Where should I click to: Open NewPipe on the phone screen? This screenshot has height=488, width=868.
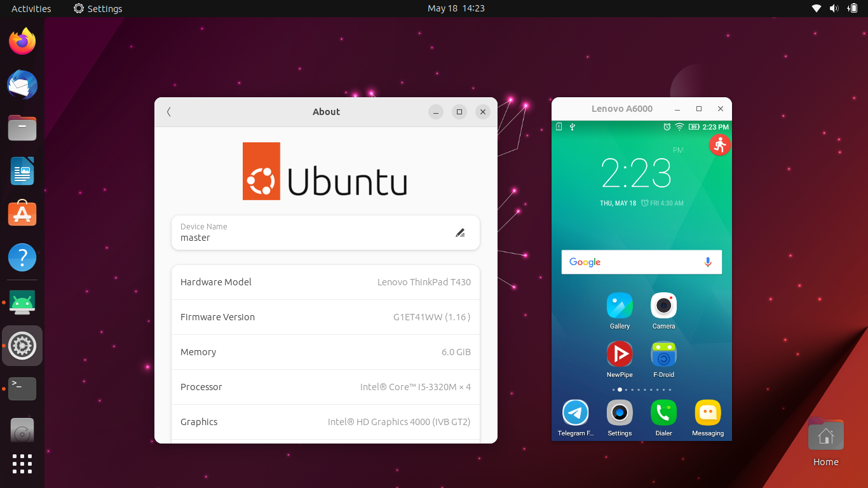(620, 360)
